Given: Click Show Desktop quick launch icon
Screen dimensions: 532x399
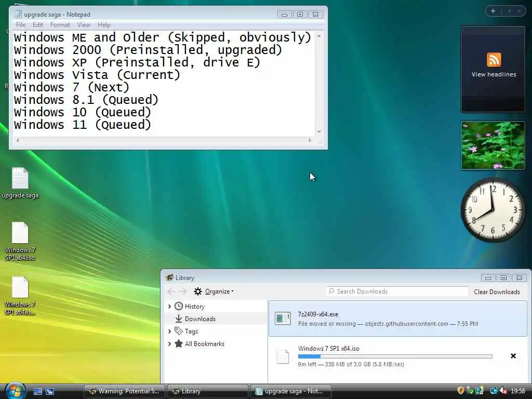Looking at the screenshot, I should 38,391.
